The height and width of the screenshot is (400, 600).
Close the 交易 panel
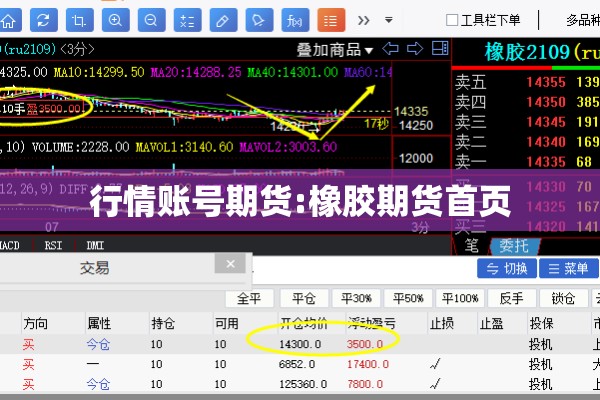230,264
